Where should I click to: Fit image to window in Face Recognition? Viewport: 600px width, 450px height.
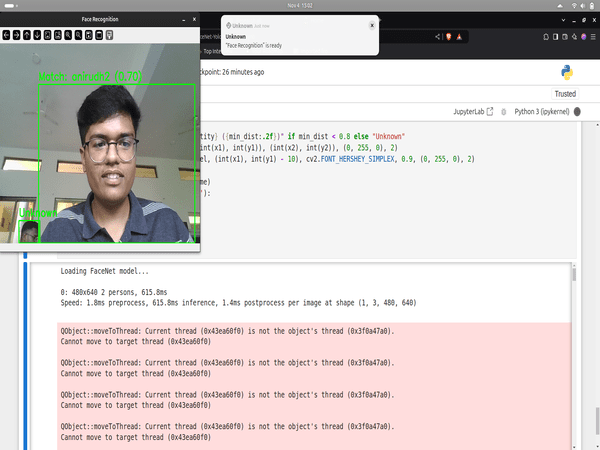[x=58, y=35]
